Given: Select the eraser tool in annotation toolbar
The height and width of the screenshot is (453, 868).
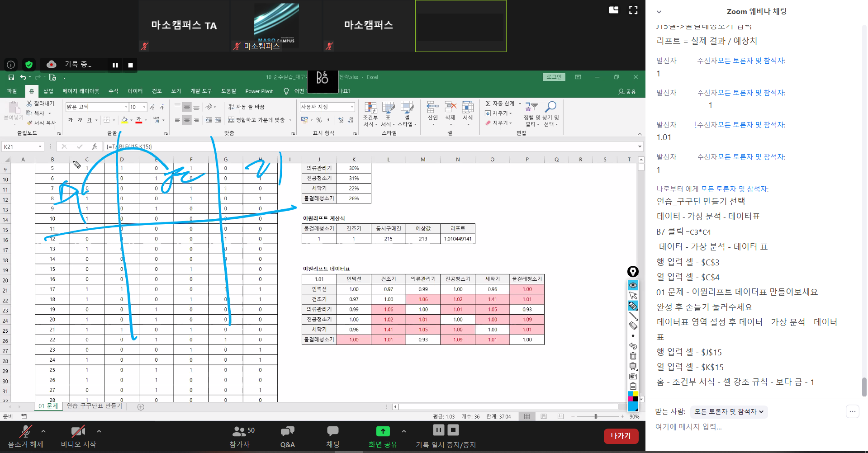Looking at the screenshot, I should (633, 326).
